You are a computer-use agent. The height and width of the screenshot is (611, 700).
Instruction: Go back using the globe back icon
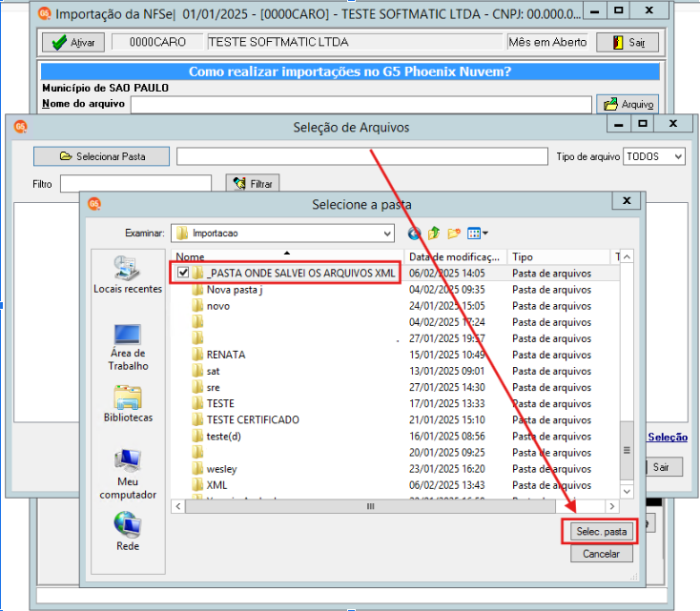point(414,233)
